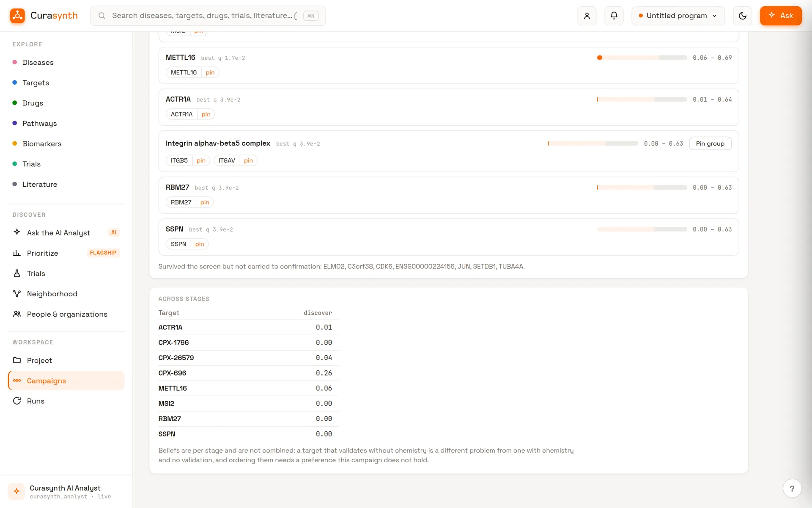812x508 pixels.
Task: Click the SSPN belief range bar
Action: (642, 229)
